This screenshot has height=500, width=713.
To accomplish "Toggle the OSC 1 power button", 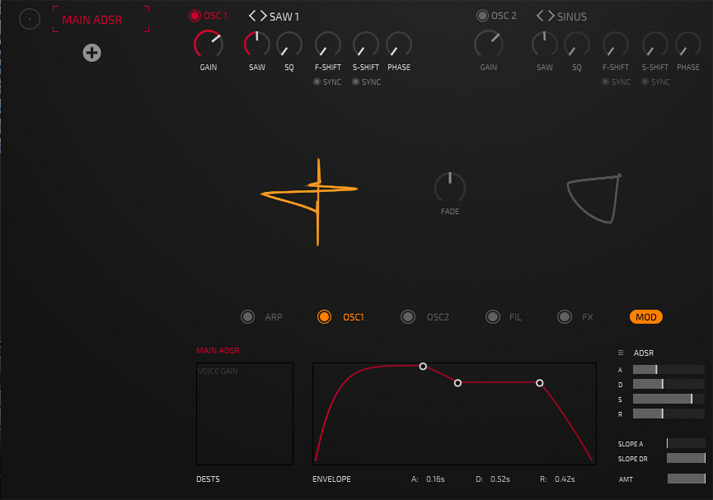I will [195, 16].
